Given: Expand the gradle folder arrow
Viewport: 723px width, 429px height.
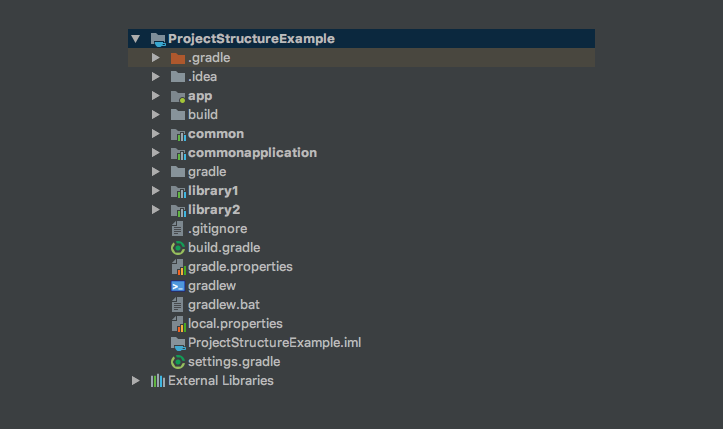Looking at the screenshot, I should pyautogui.click(x=156, y=172).
